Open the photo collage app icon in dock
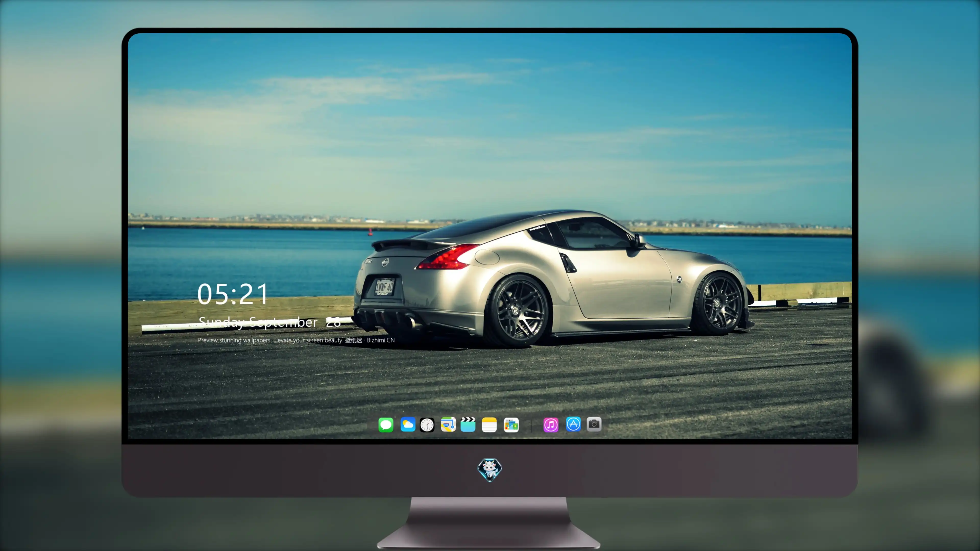The width and height of the screenshot is (980, 551). coord(511,425)
